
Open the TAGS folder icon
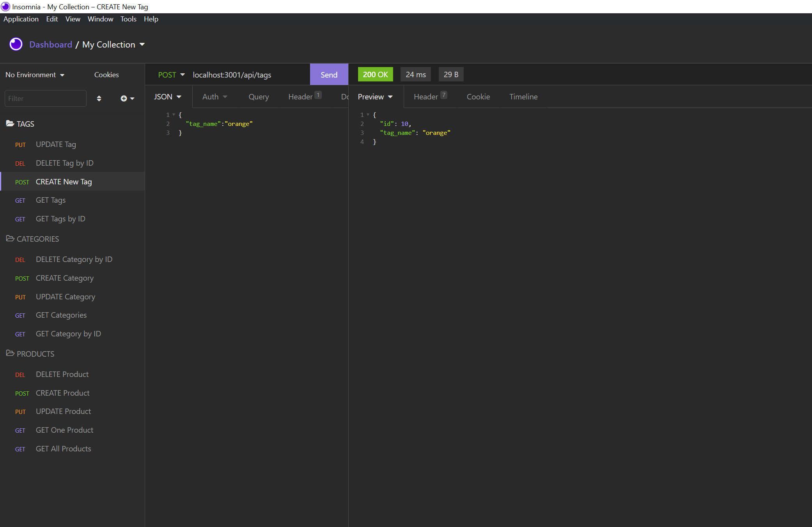tap(10, 124)
